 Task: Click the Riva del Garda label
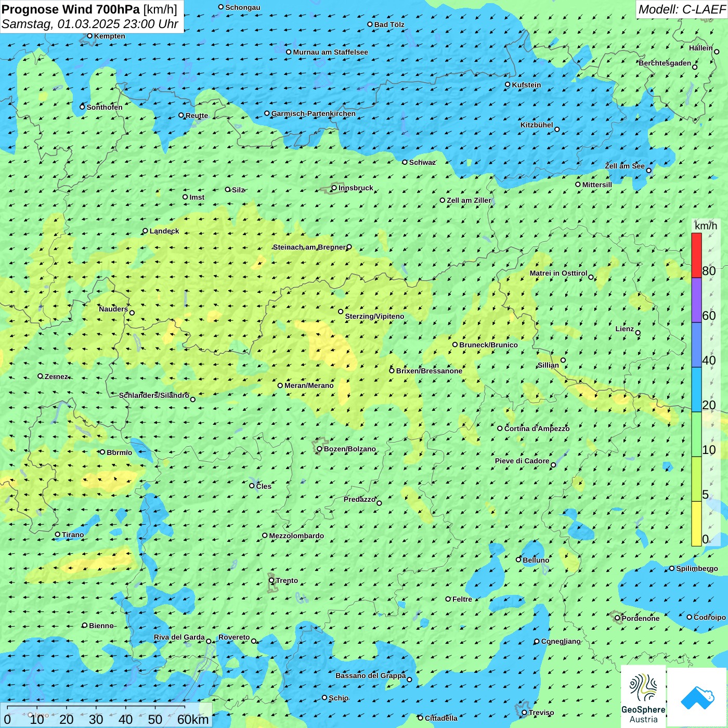179,637
